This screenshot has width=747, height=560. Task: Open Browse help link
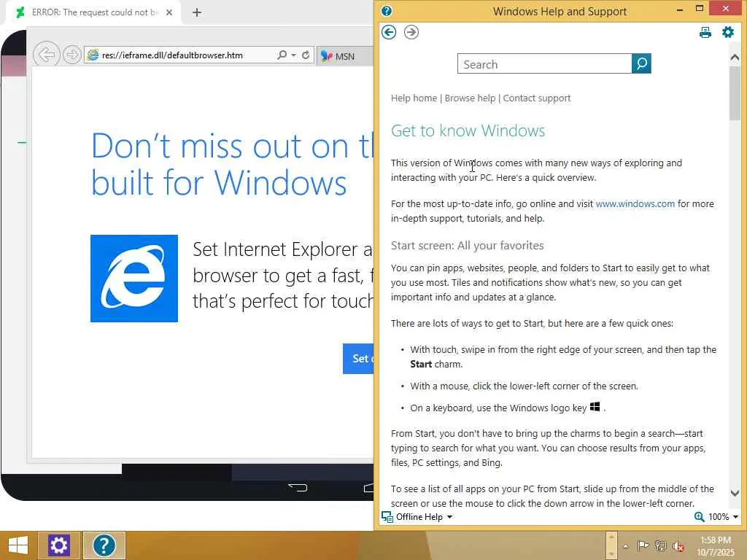point(471,98)
